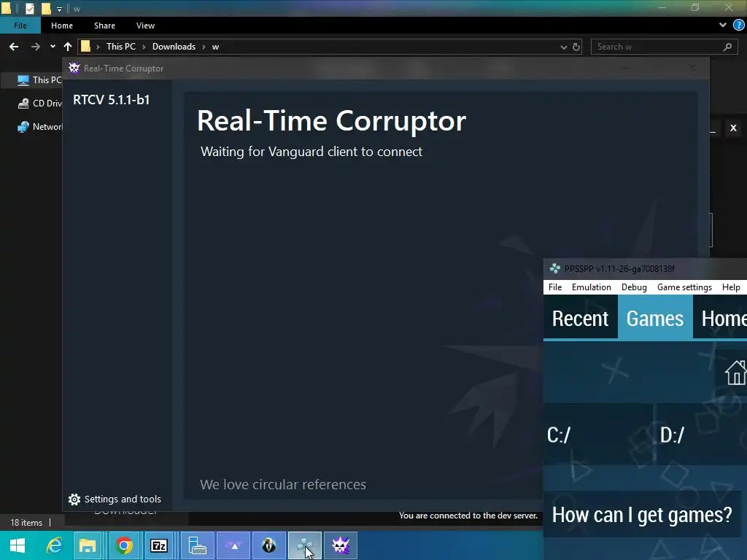Open recent locations dropdown in File Explorer
The width and height of the screenshot is (747, 560).
coord(53,47)
